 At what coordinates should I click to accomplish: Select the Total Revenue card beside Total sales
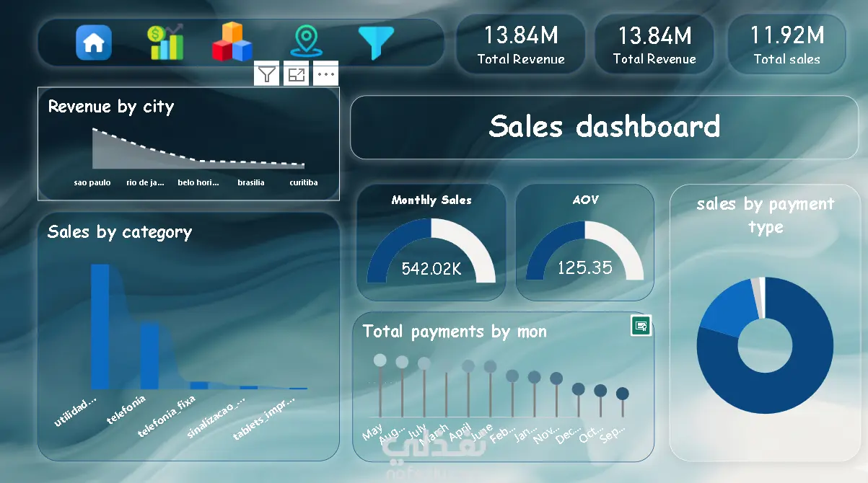654,45
